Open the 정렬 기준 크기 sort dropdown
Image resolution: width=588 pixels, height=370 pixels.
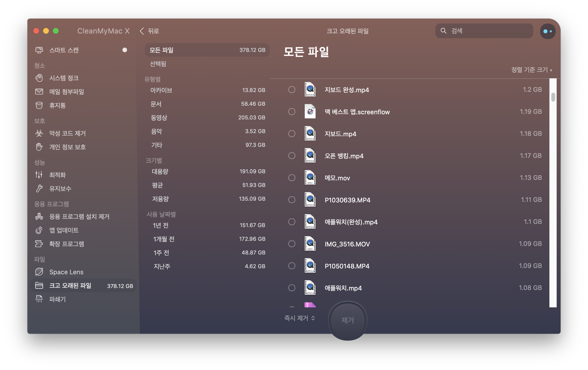[531, 70]
